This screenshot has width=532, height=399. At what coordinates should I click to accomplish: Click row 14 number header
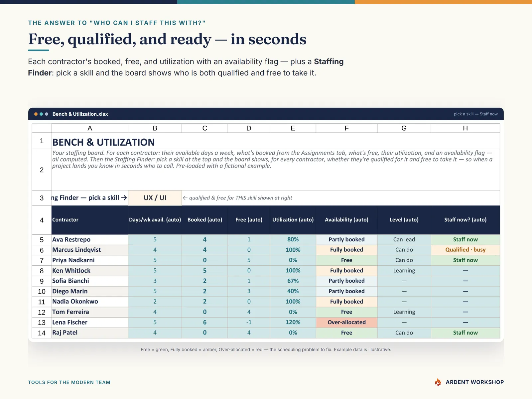(x=42, y=333)
